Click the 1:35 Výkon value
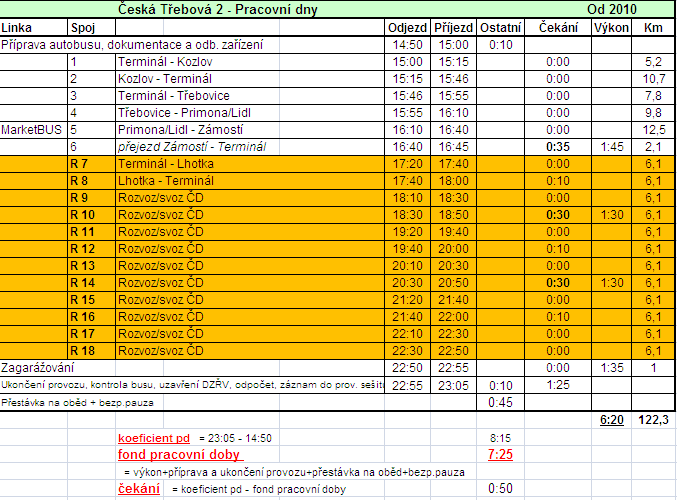 coord(612,368)
